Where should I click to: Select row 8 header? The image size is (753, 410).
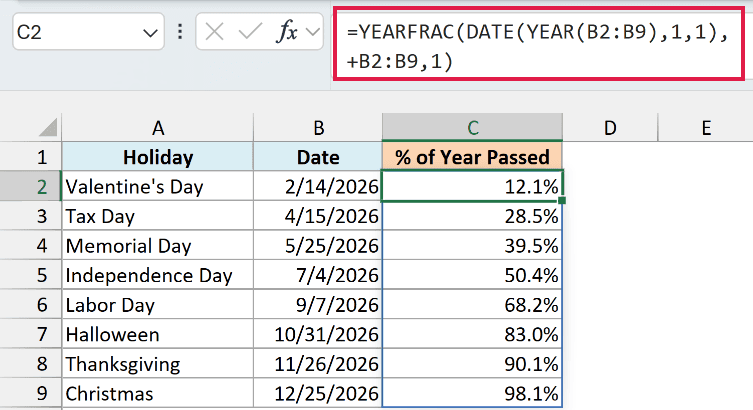click(31, 364)
